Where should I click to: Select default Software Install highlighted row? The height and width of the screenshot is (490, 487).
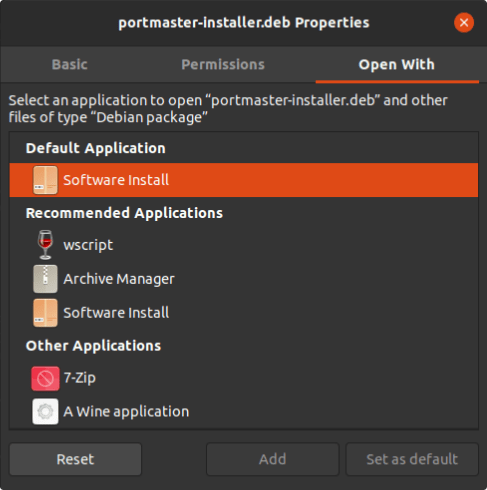tap(244, 180)
